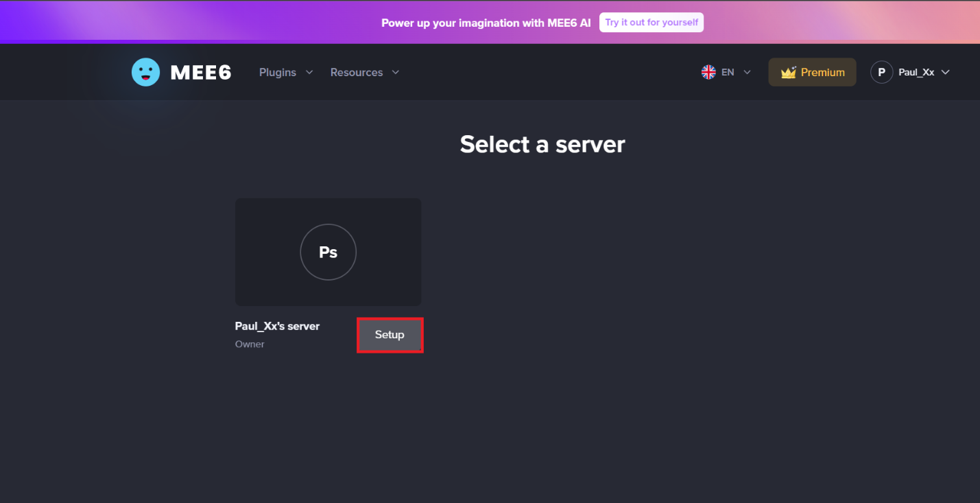
Task: Click the Select a server heading
Action: (x=542, y=145)
